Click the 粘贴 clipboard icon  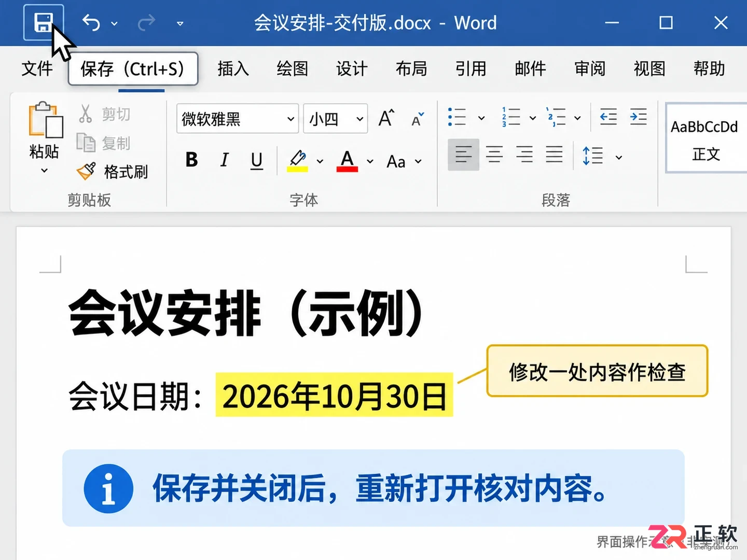pos(46,120)
